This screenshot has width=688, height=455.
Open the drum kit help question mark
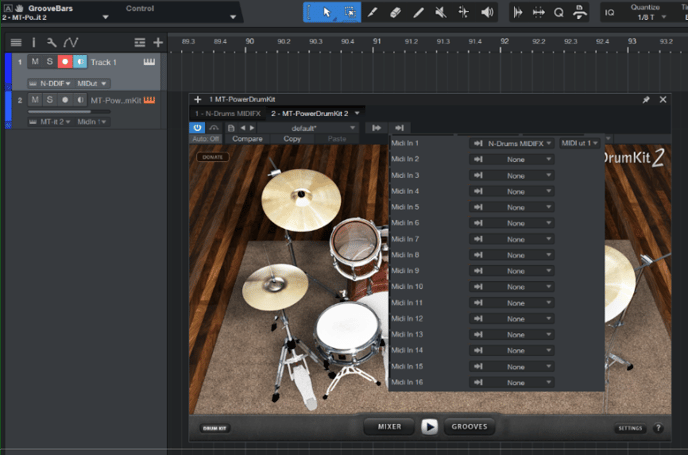pos(658,428)
